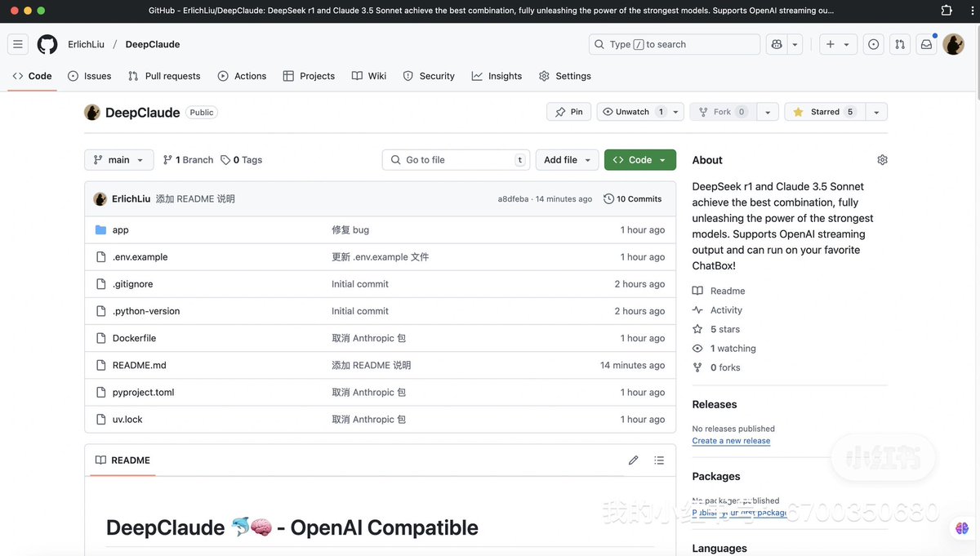Image resolution: width=980 pixels, height=556 pixels.
Task: Open the 1 Branch link
Action: pos(188,160)
